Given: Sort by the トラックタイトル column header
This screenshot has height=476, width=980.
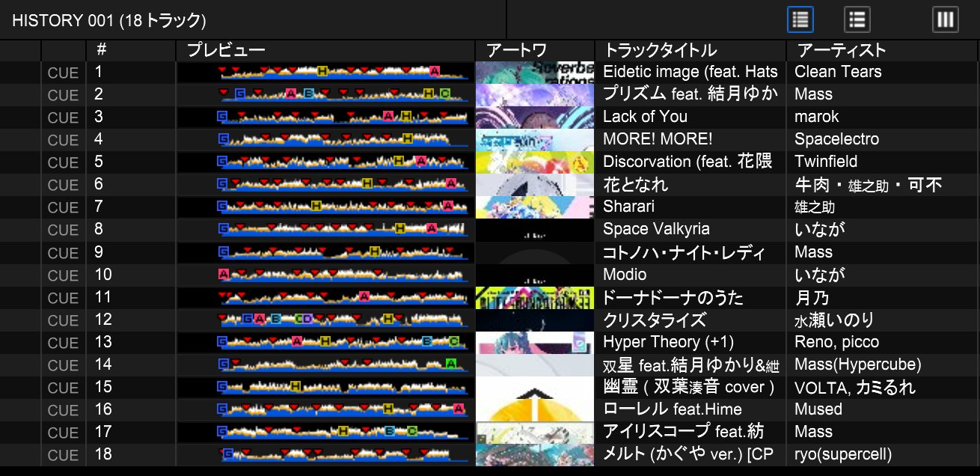Looking at the screenshot, I should point(660,50).
